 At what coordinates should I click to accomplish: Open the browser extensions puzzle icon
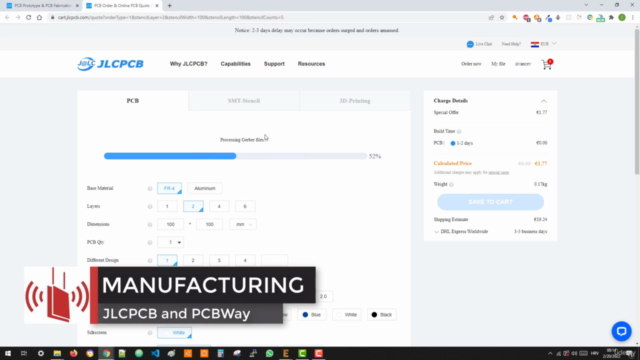pos(611,18)
